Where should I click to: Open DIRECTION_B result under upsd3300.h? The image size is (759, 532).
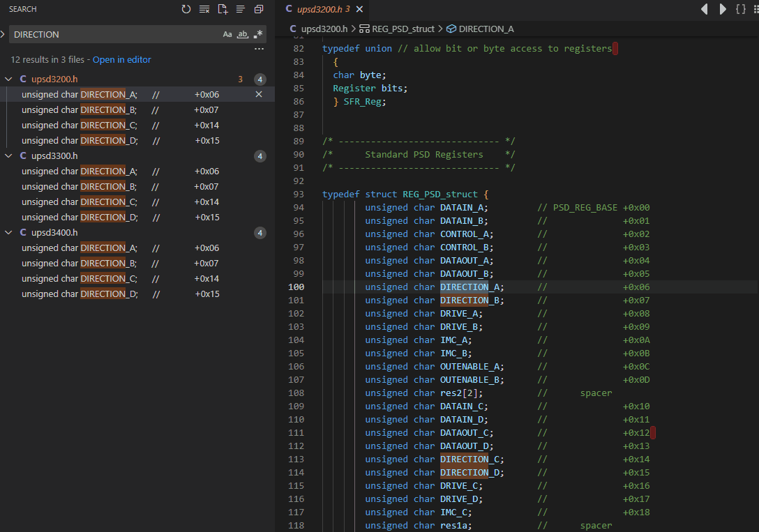click(137, 187)
